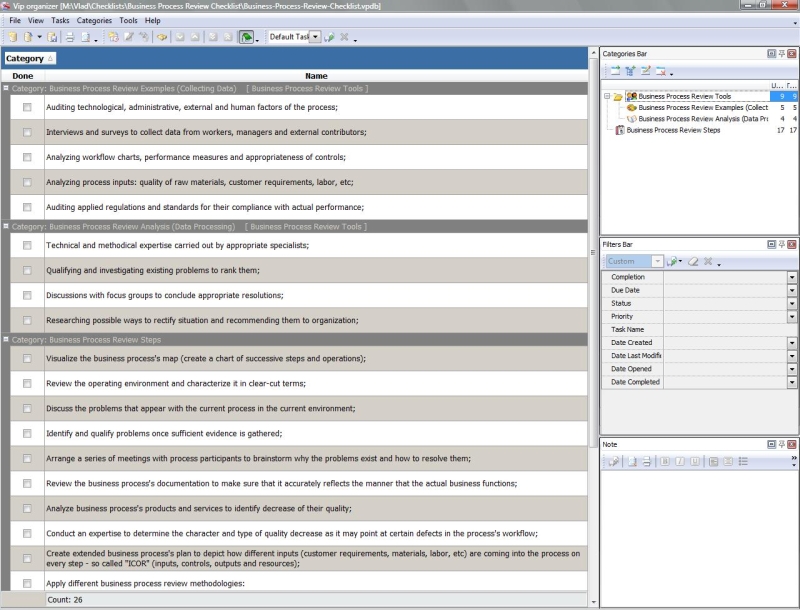Tick Done for 'Qualifying and investigating' task
Image resolution: width=800 pixels, height=610 pixels.
[27, 270]
